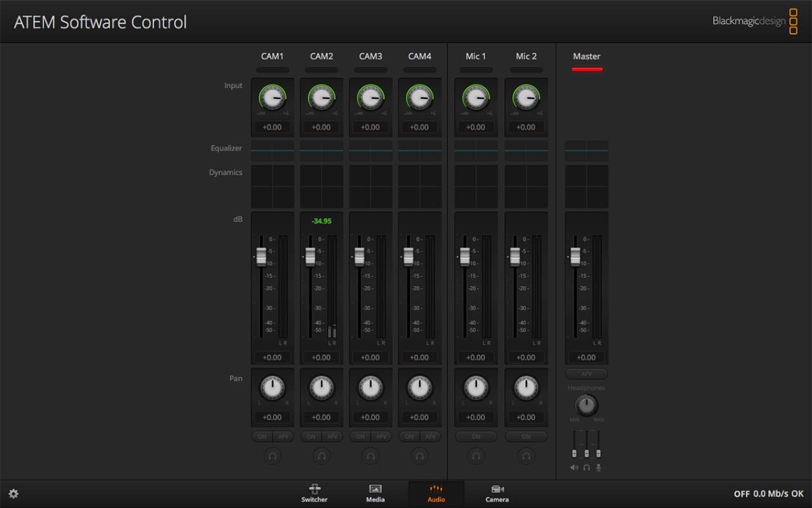Viewport: 812px width, 508px height.
Task: Open the Camera tab
Action: (x=497, y=493)
